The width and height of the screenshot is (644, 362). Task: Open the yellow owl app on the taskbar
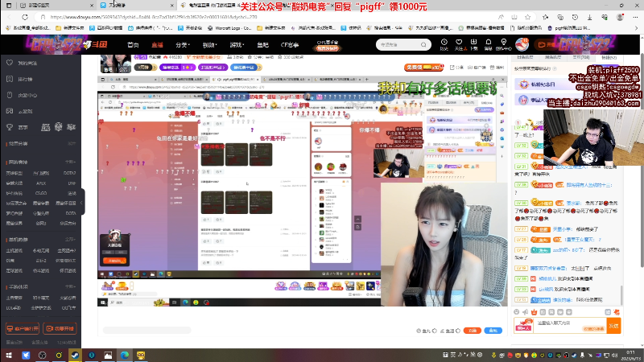(141, 355)
